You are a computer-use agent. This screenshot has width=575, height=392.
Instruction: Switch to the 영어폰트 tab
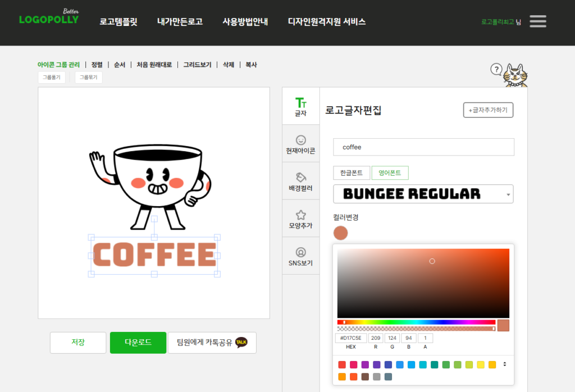coord(390,173)
